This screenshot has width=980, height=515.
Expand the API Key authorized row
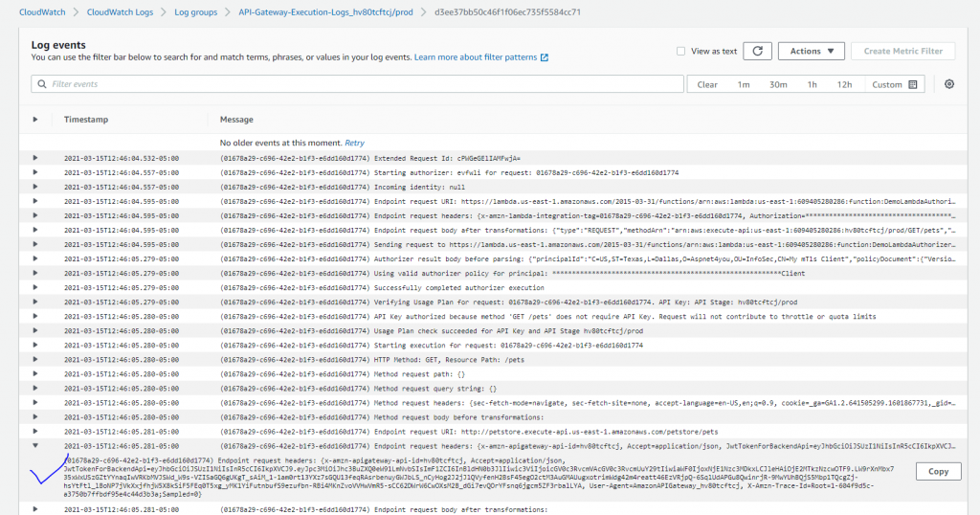click(35, 316)
